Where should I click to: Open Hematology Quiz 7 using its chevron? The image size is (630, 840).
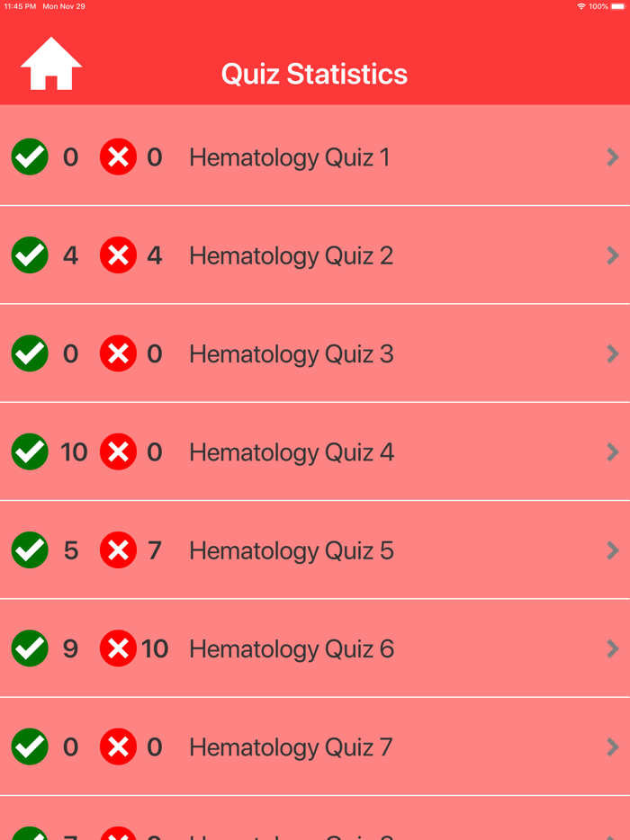tap(613, 746)
